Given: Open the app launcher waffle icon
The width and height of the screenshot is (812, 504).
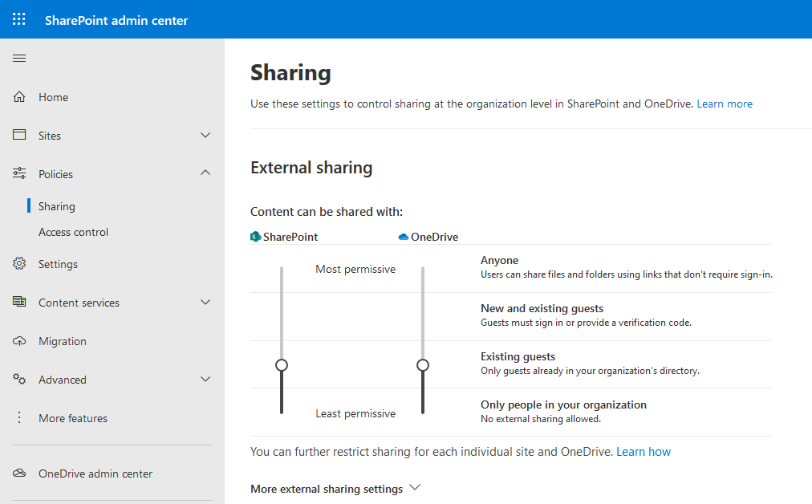Looking at the screenshot, I should point(18,18).
